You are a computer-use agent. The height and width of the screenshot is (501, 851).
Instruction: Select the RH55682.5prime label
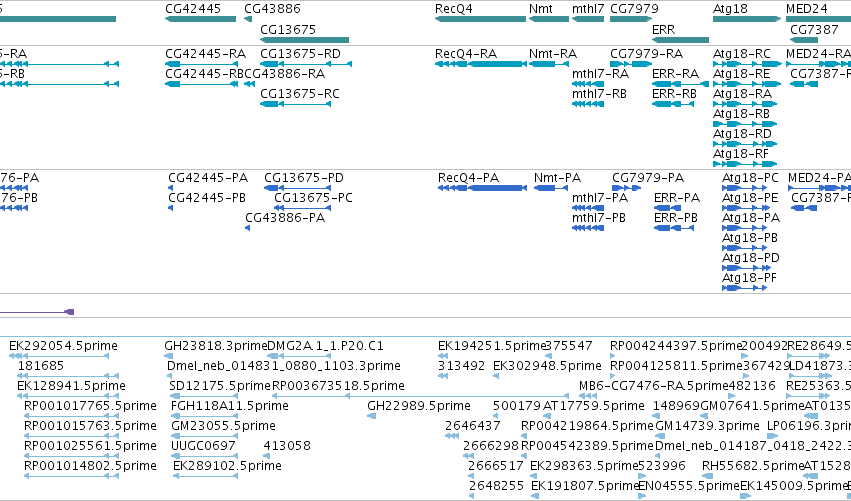tap(752, 466)
